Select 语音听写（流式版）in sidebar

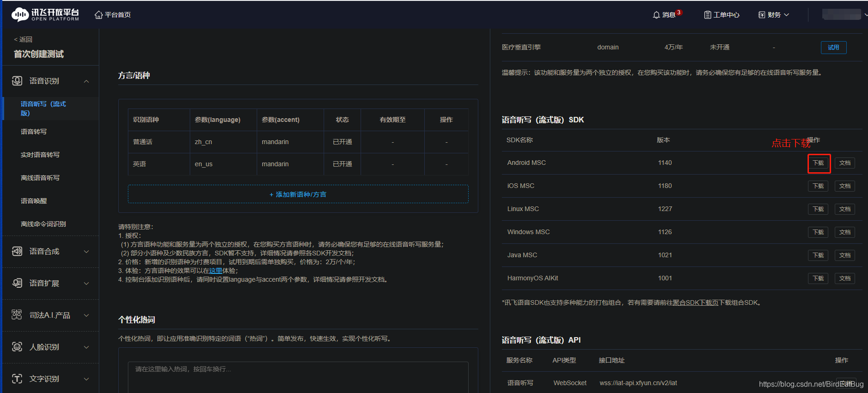coord(43,109)
